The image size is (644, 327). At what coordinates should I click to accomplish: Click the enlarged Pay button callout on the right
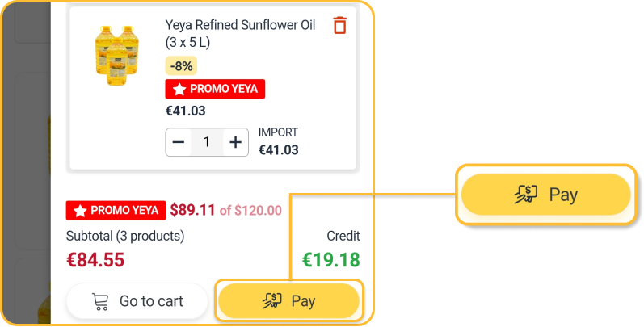pyautogui.click(x=543, y=195)
